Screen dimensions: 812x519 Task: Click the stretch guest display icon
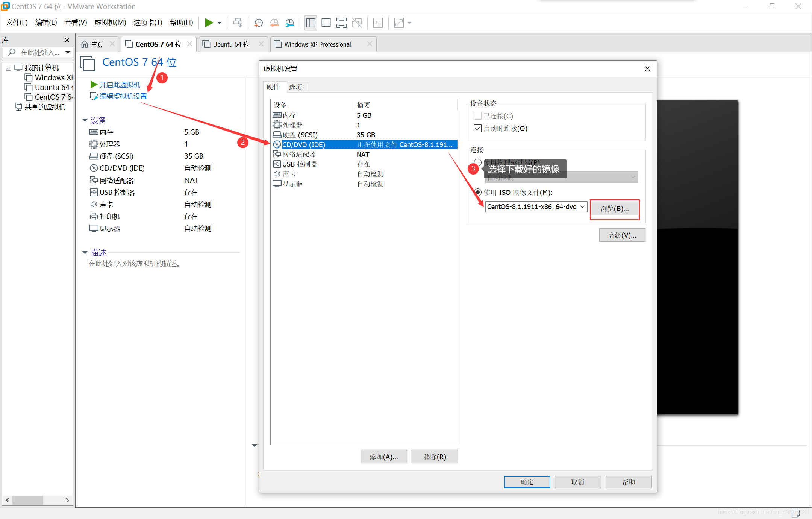399,23
